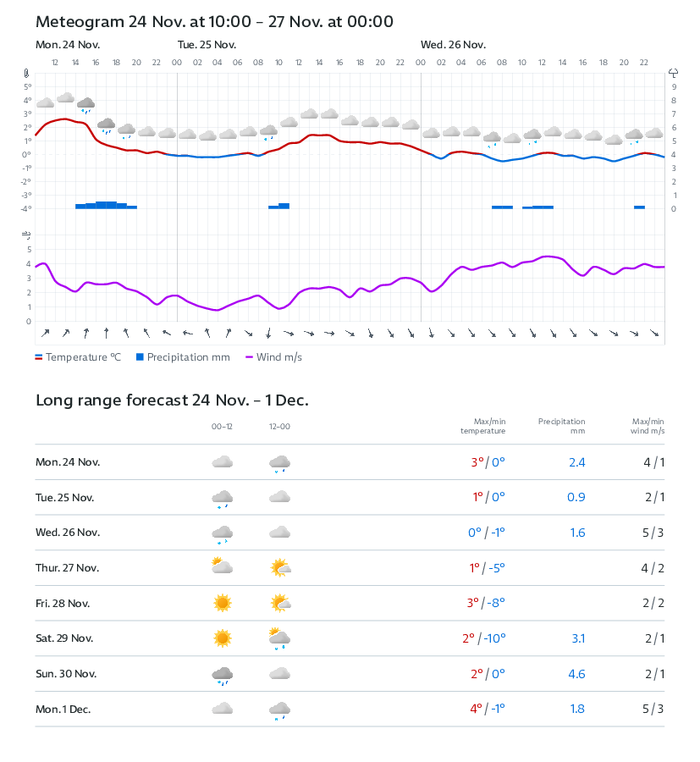This screenshot has height=762, width=700.
Task: Select the Wed. 26 Nov. meteogram day label
Action: [x=453, y=44]
